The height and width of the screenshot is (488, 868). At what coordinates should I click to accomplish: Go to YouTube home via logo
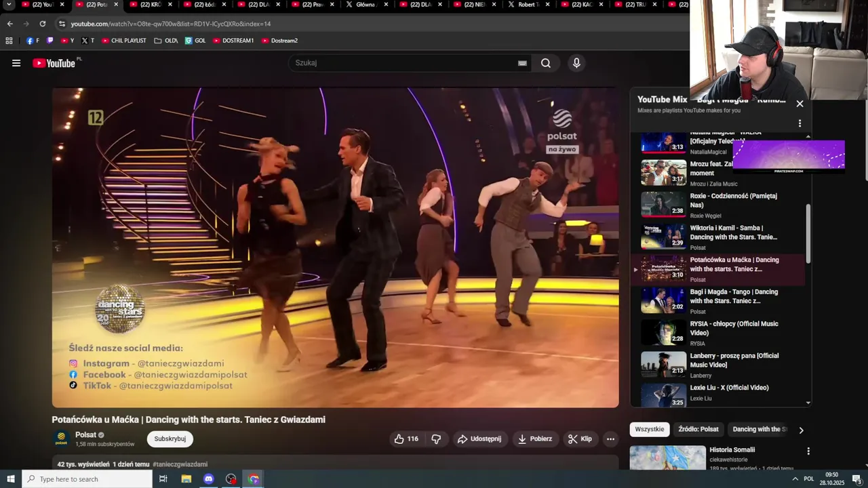[x=54, y=63]
